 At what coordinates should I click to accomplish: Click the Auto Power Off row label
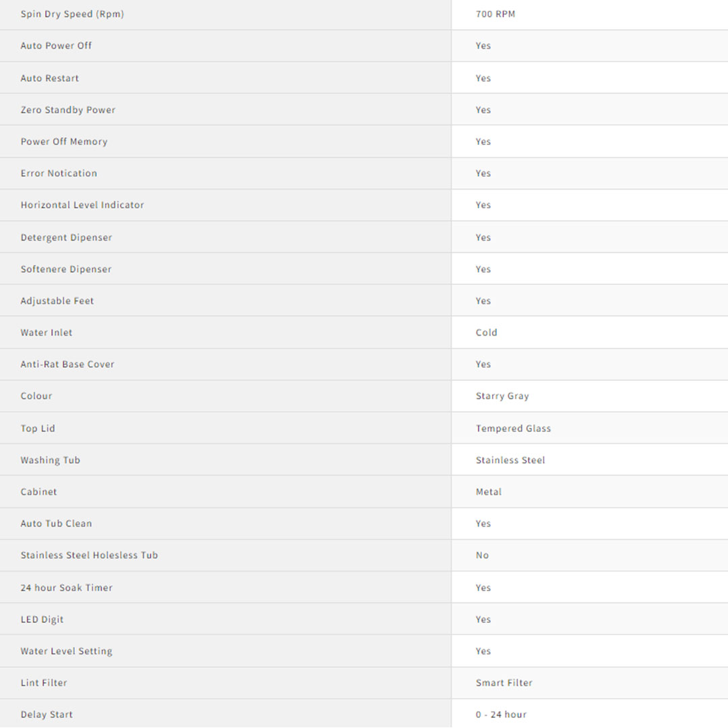pos(56,46)
